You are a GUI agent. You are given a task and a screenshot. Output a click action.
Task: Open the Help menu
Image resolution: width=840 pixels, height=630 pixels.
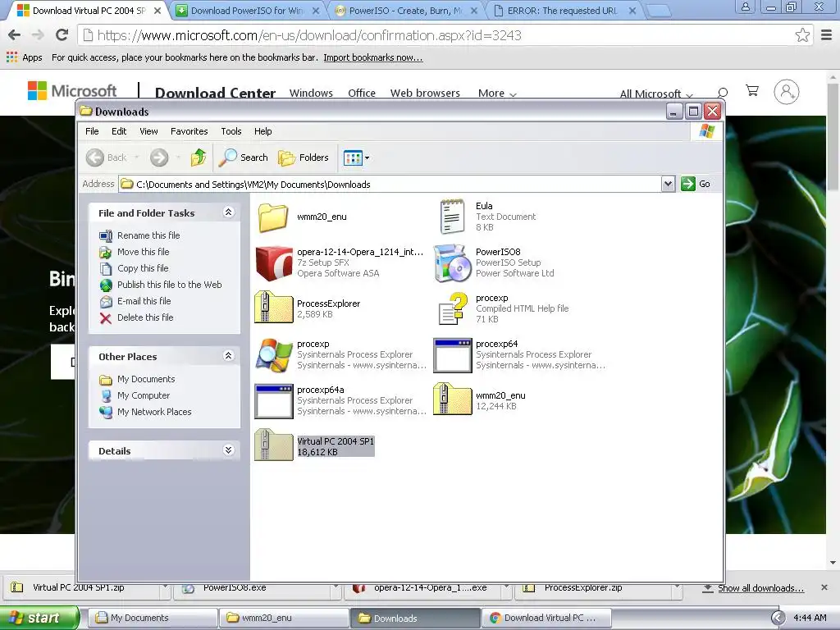click(262, 131)
